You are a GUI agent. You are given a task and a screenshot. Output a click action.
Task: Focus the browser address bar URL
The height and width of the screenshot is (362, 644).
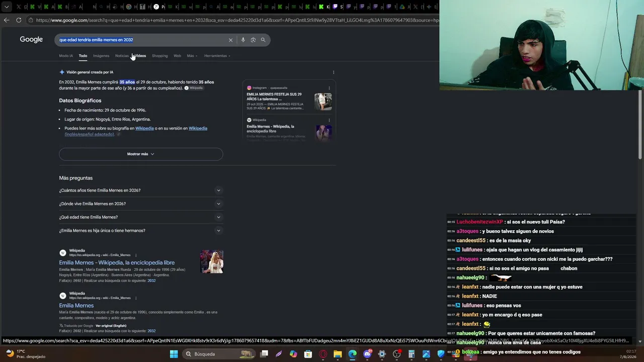pyautogui.click(x=237, y=20)
